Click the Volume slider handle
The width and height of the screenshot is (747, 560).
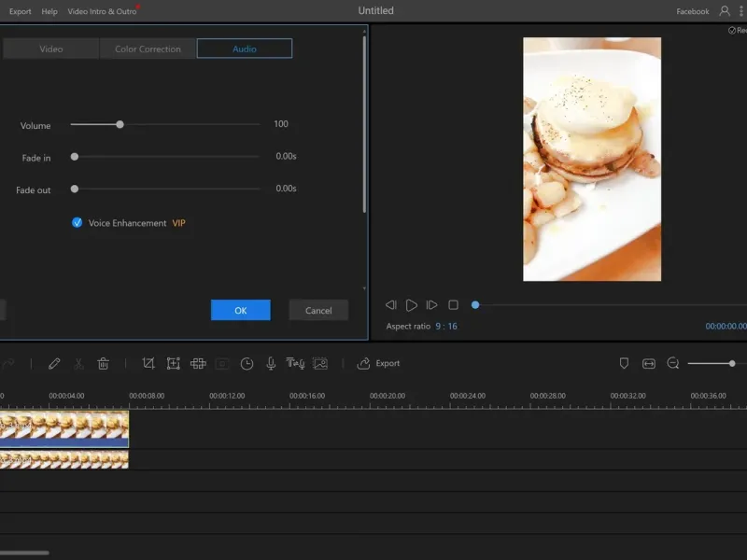tap(120, 124)
